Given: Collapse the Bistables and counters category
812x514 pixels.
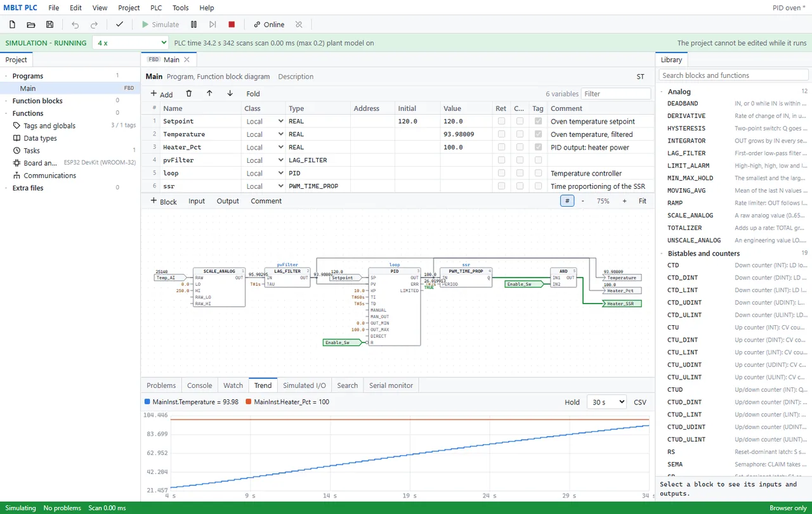Looking at the screenshot, I should tap(662, 254).
